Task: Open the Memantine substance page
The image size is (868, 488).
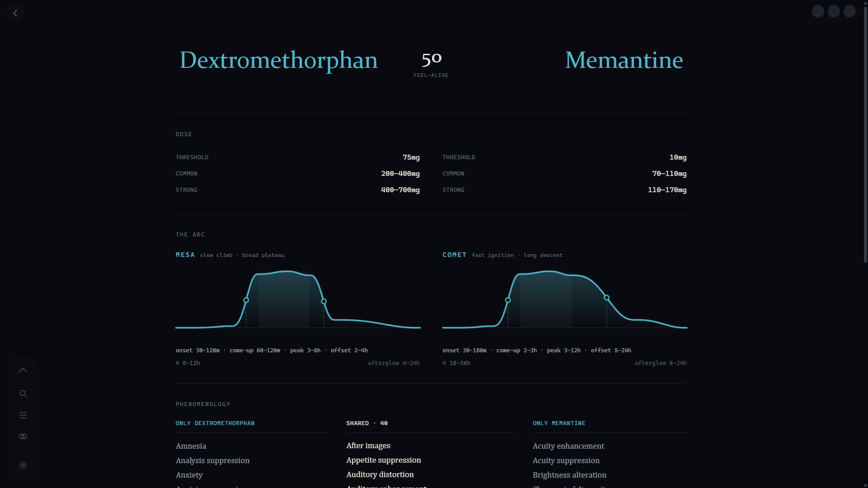Action: [624, 60]
